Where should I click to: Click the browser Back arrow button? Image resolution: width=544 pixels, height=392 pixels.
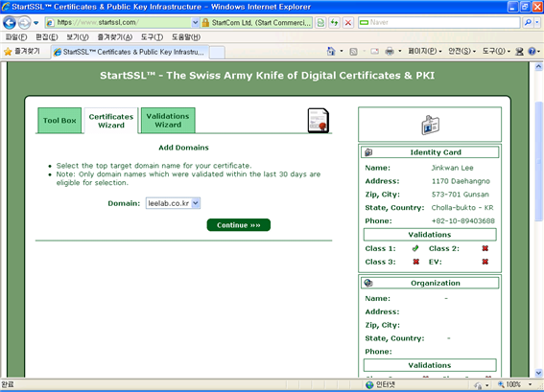point(10,23)
